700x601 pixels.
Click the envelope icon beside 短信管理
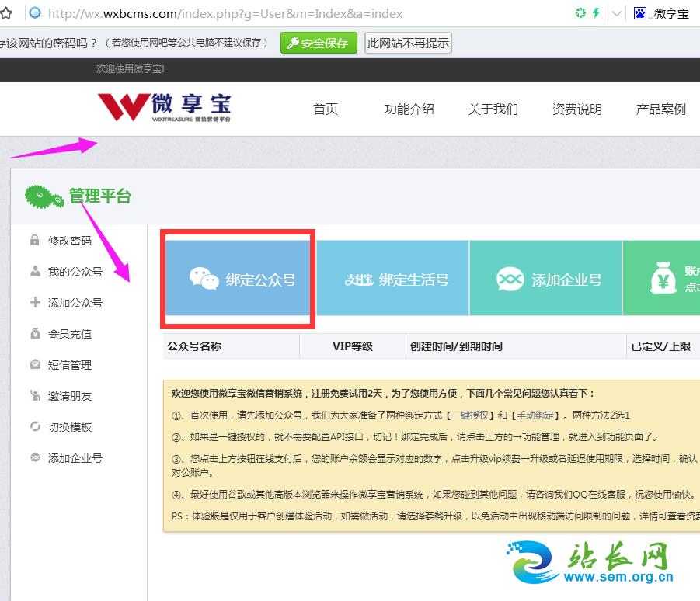(x=35, y=364)
